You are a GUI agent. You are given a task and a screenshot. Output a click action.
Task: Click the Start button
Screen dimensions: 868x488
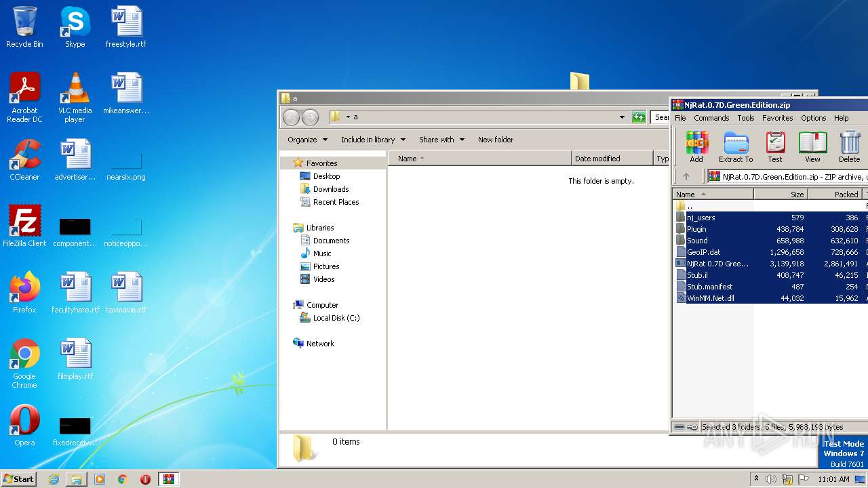pyautogui.click(x=19, y=479)
